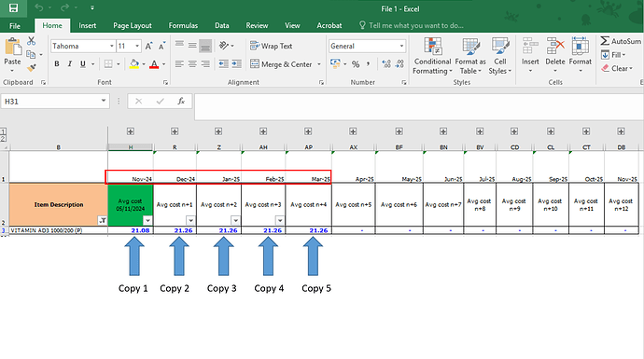
Task: Click Insert Function fx icon
Action: pyautogui.click(x=181, y=101)
